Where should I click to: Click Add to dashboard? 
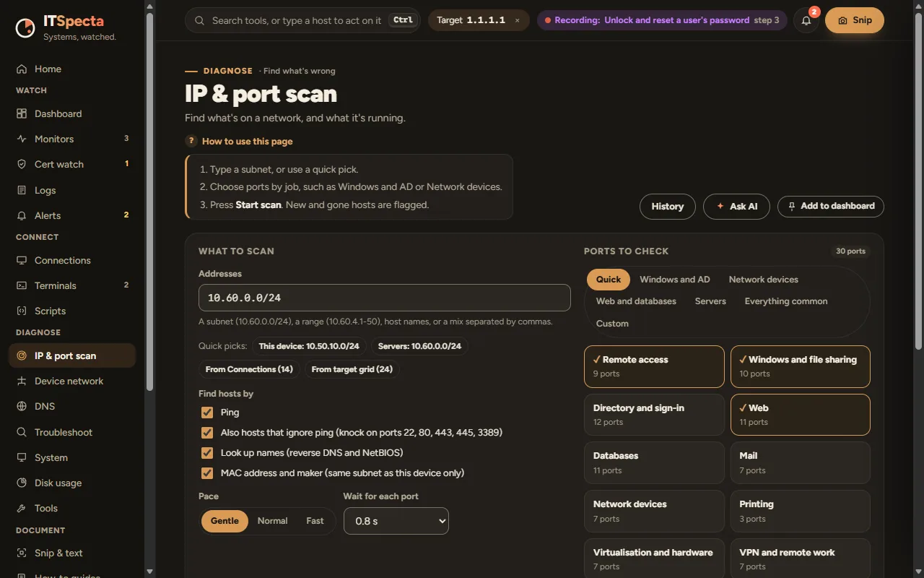831,206
